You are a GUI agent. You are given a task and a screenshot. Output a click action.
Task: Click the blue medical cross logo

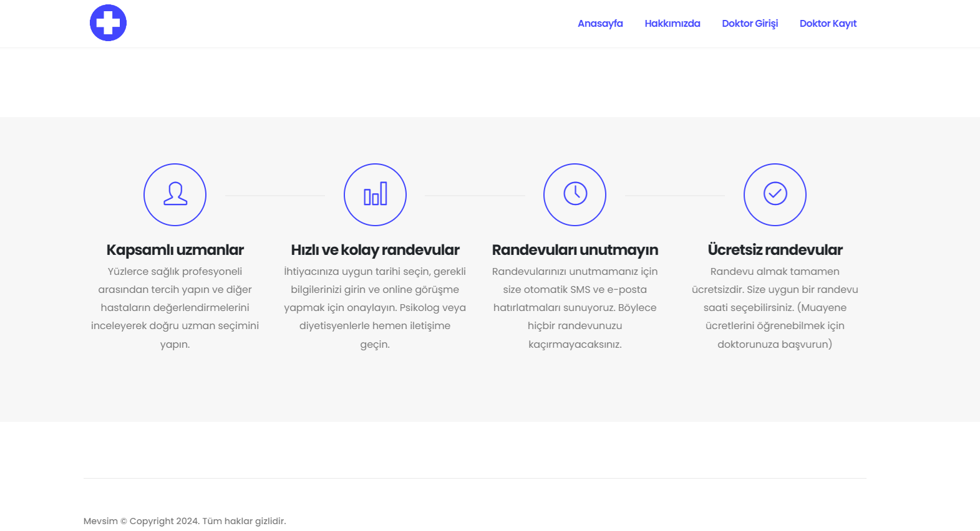pos(108,23)
